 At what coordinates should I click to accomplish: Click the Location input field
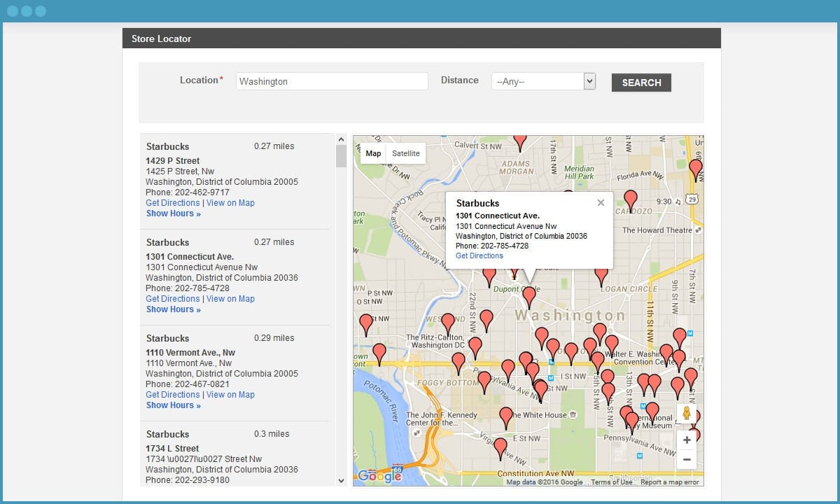pyautogui.click(x=331, y=81)
